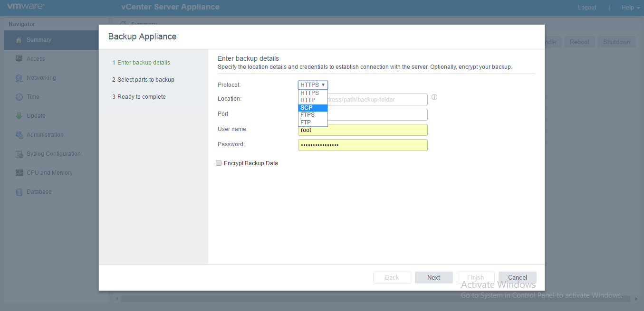Click the info icon beside Location field
This screenshot has height=311, width=644.
pyautogui.click(x=434, y=97)
